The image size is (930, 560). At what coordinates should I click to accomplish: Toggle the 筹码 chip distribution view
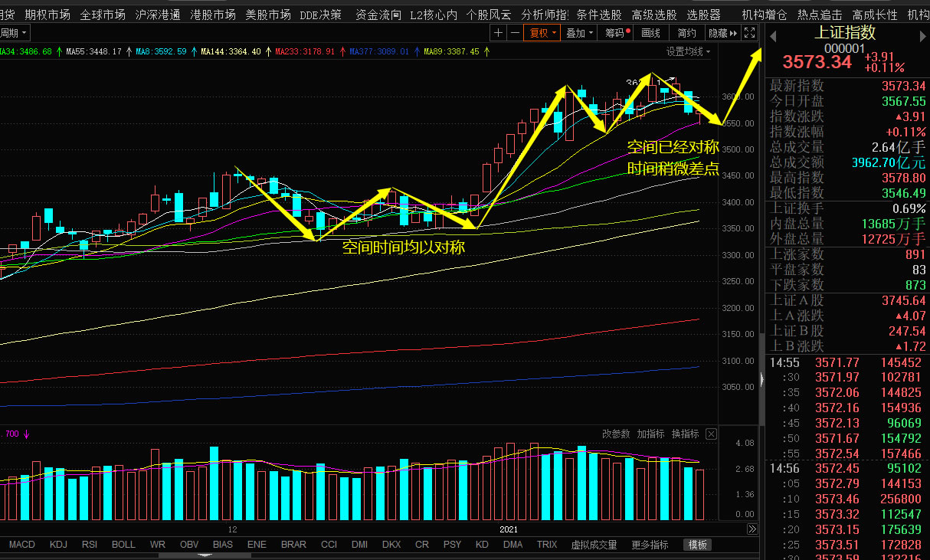pos(617,33)
